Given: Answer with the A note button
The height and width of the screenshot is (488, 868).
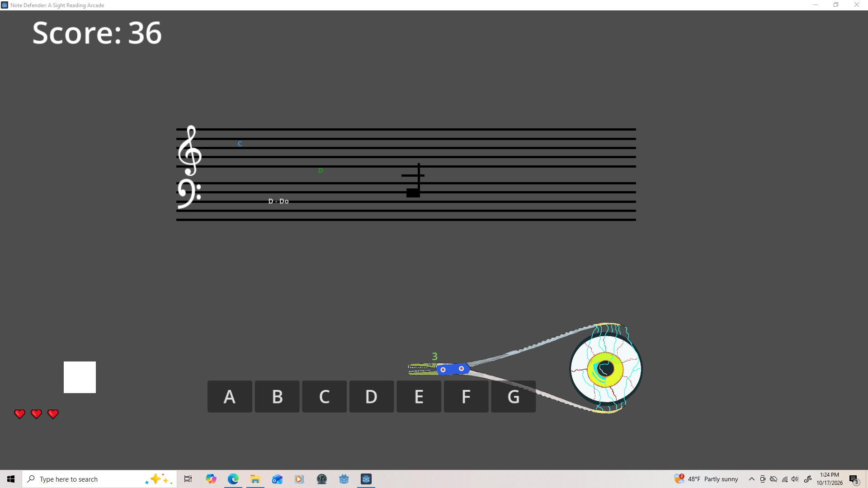Looking at the screenshot, I should click(230, 396).
